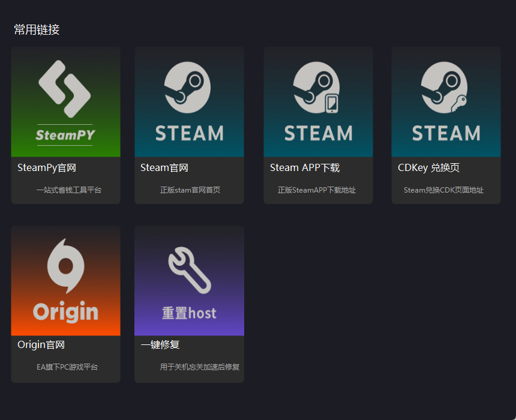The height and width of the screenshot is (420, 516).
Task: Click the STEAM wordmark above Steam官网
Action: [190, 133]
